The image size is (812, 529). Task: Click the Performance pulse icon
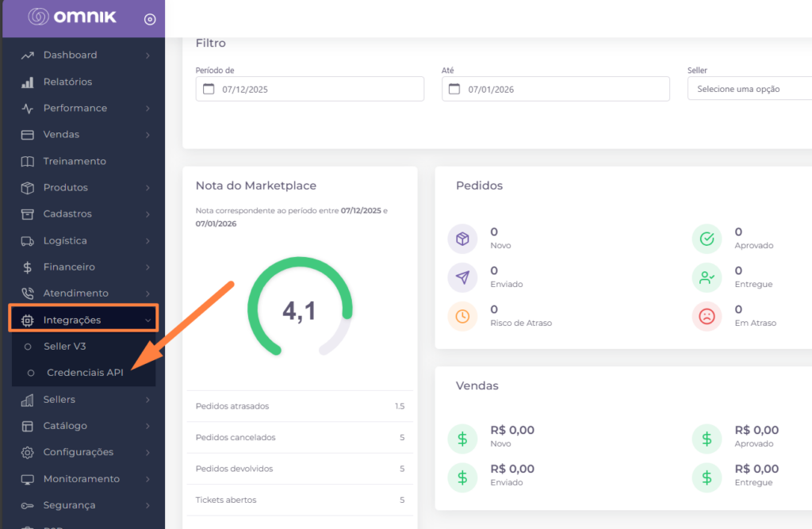pos(28,108)
